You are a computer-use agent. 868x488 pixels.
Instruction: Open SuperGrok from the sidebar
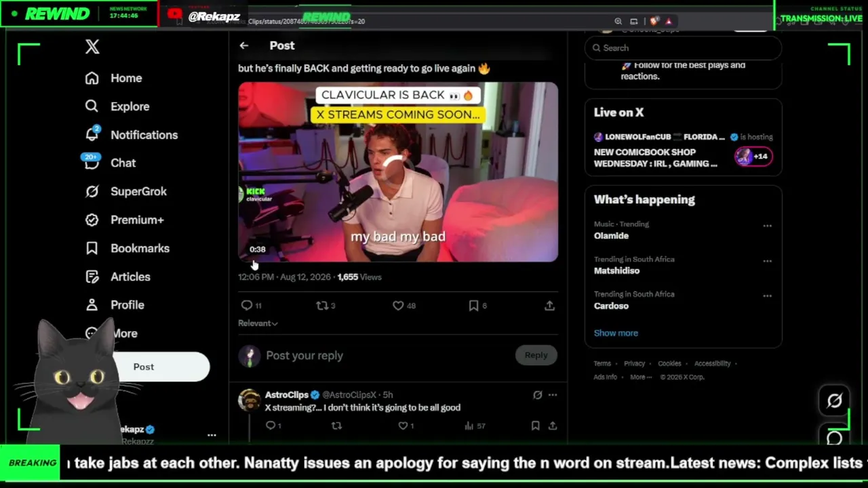125,191
